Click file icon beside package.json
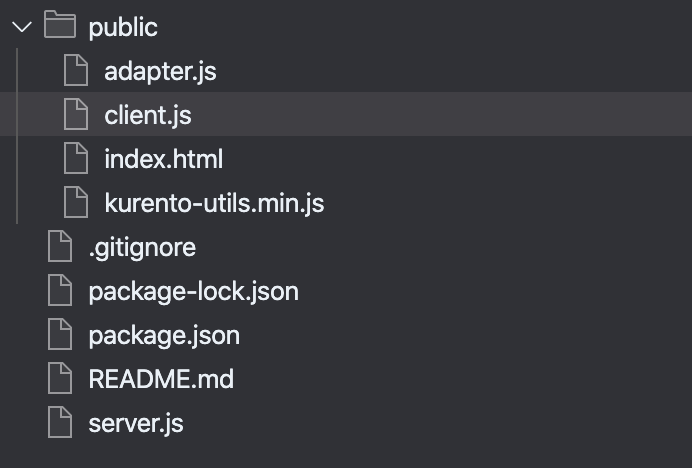The image size is (692, 468). [60, 334]
